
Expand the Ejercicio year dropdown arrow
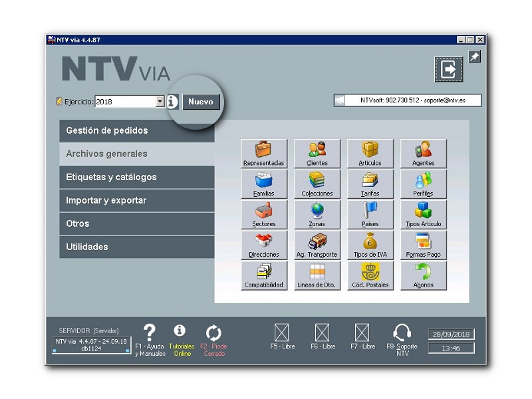coord(160,102)
